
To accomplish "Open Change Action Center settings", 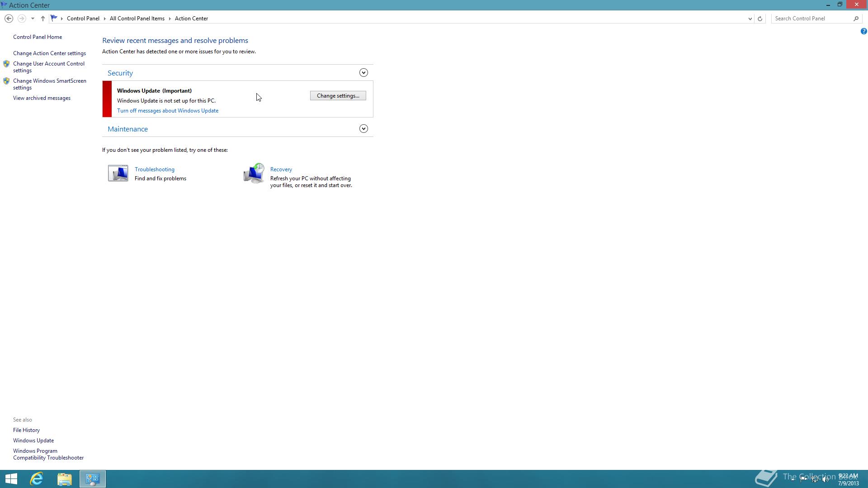I will pos(49,53).
